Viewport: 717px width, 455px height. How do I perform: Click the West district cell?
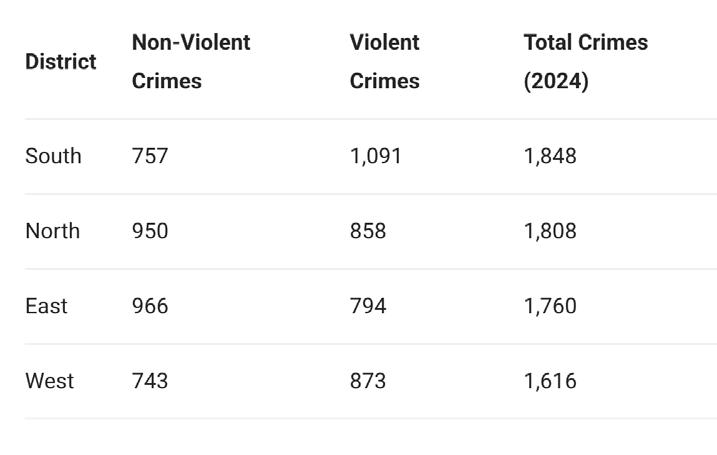point(49,381)
